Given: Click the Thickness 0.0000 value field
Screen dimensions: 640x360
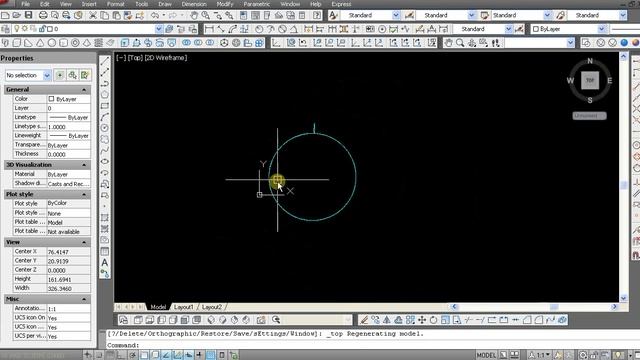Looking at the screenshot, I should [x=68, y=154].
